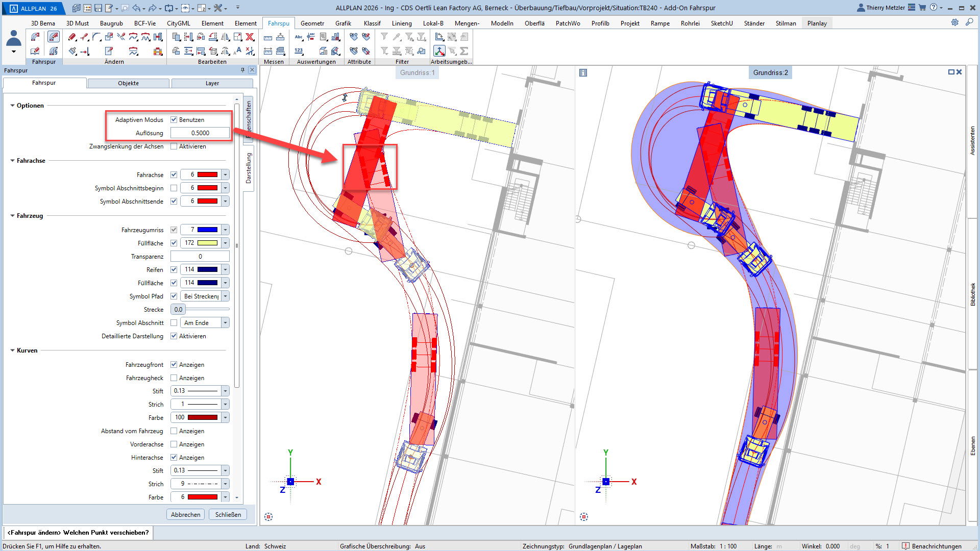The image size is (980, 551).
Task: Click the Abc text label tool in Auswertungen
Action: (299, 37)
